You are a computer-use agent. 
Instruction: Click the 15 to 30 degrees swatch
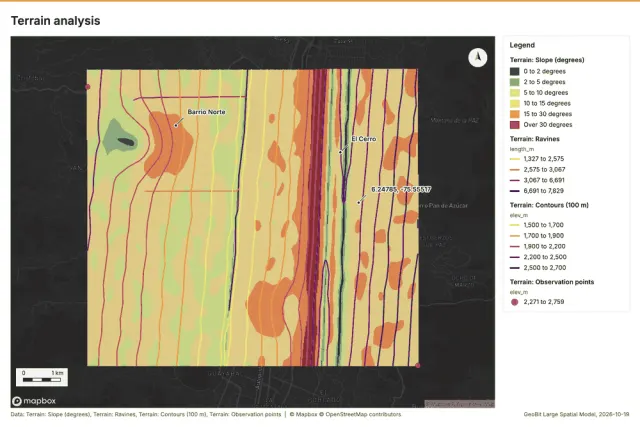pyautogui.click(x=515, y=114)
